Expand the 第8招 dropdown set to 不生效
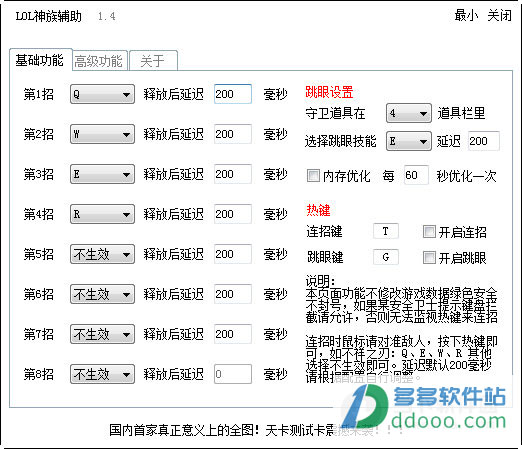 point(102,374)
